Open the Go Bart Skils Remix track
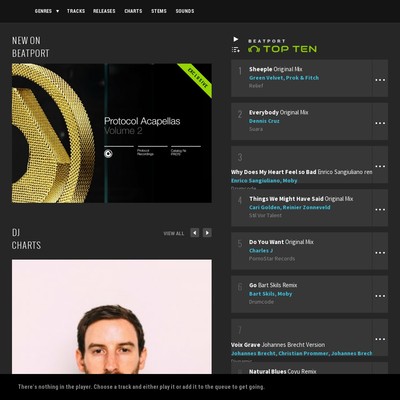 coord(273,285)
